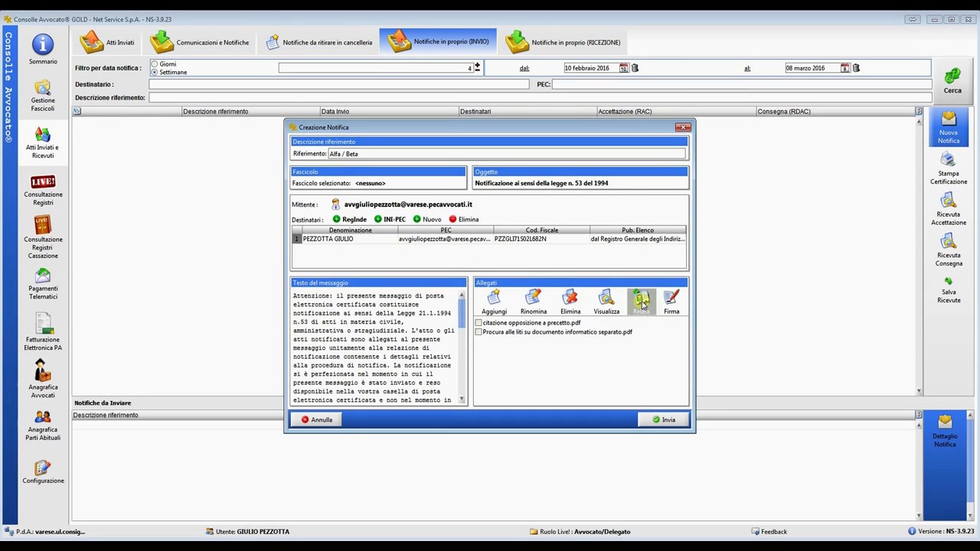Viewport: 980px width, 551px height.
Task: Click the Data Invio column header
Action: click(x=388, y=112)
